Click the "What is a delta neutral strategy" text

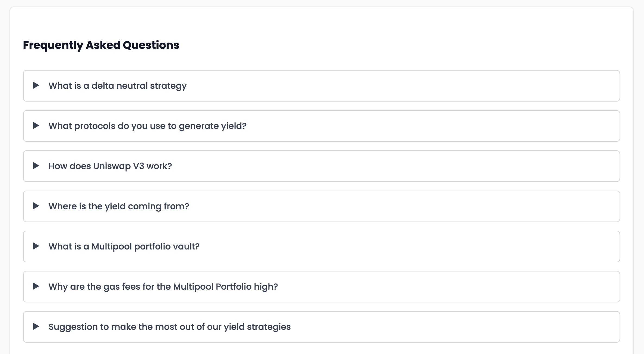(x=118, y=86)
